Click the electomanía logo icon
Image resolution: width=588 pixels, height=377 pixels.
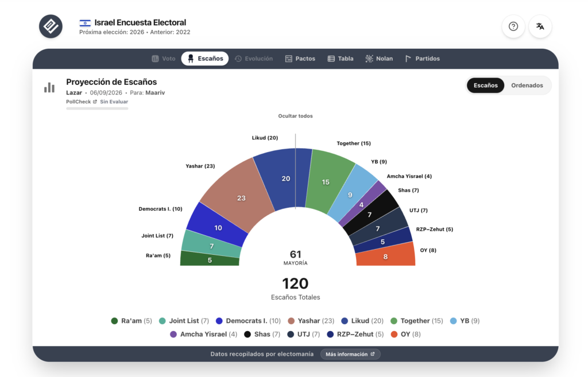click(x=51, y=26)
